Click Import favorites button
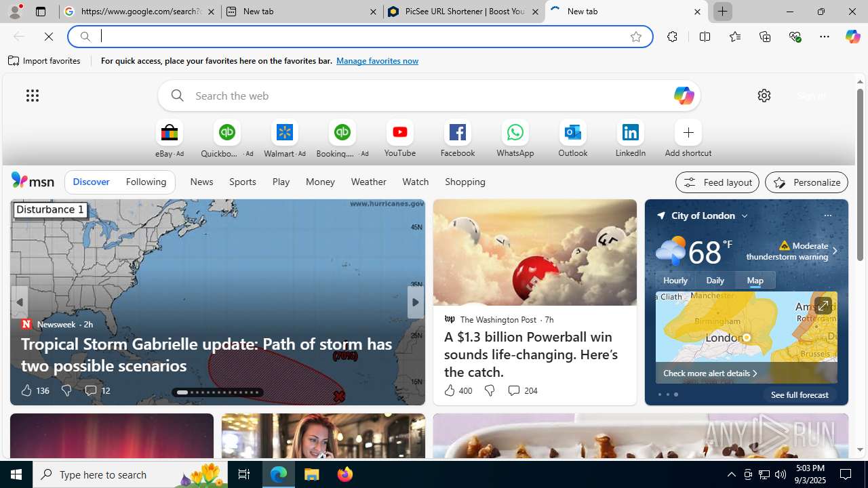 [45, 61]
